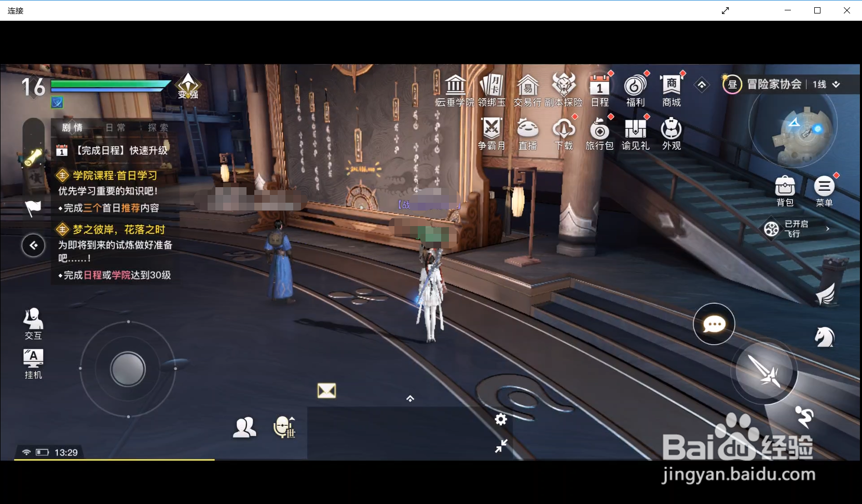
Task: Click the level 16 indicator
Action: [33, 87]
